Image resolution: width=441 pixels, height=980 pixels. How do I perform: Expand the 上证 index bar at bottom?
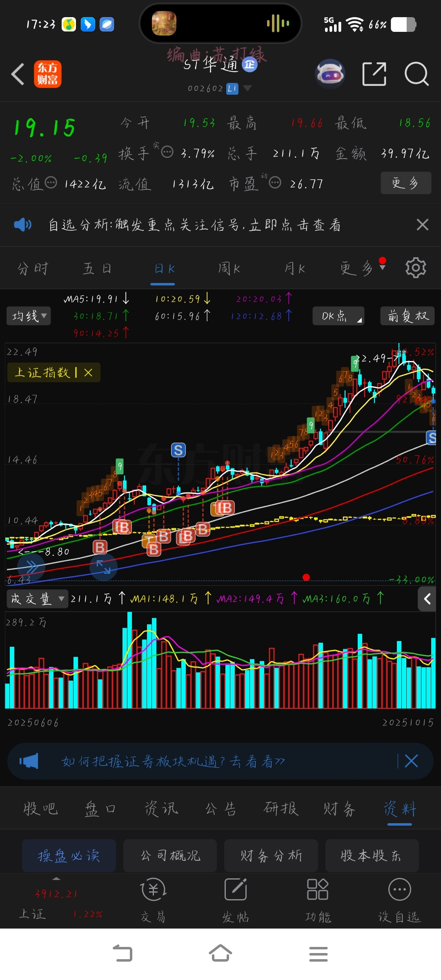click(56, 878)
